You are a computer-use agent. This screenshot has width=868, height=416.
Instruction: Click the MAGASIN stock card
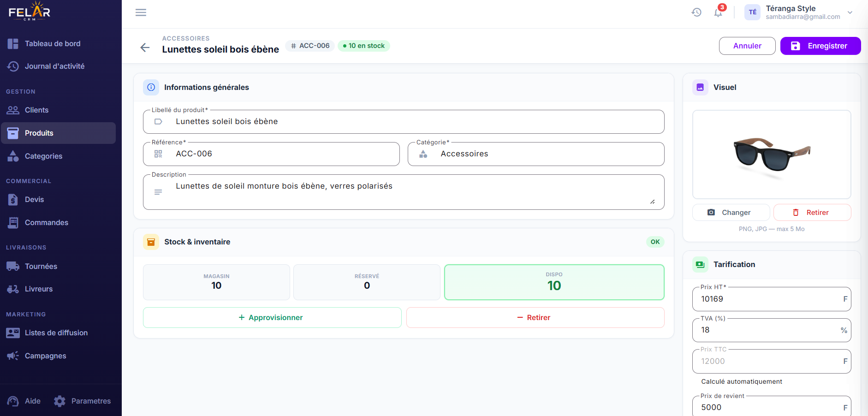point(216,282)
